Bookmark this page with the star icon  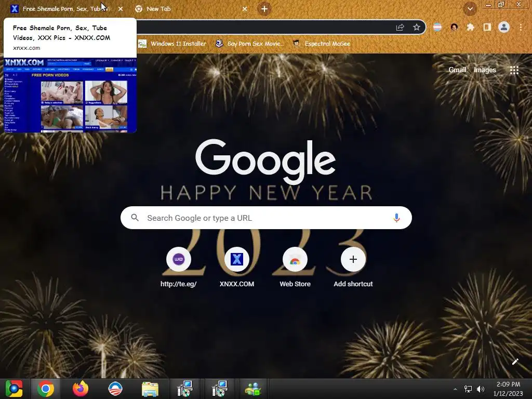pos(417,27)
